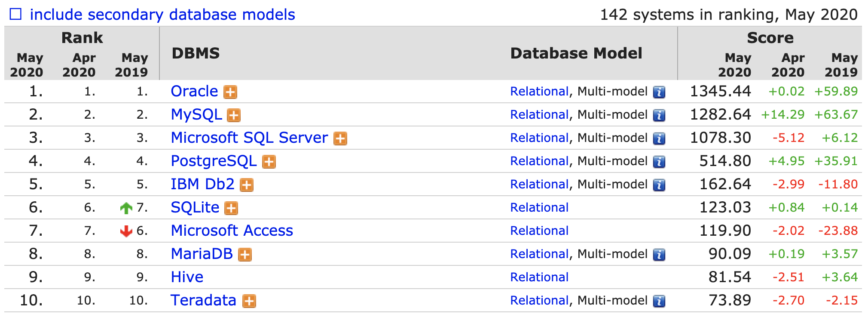Image resolution: width=868 pixels, height=314 pixels.
Task: Click the info icon in MariaDB's row
Action: (659, 255)
